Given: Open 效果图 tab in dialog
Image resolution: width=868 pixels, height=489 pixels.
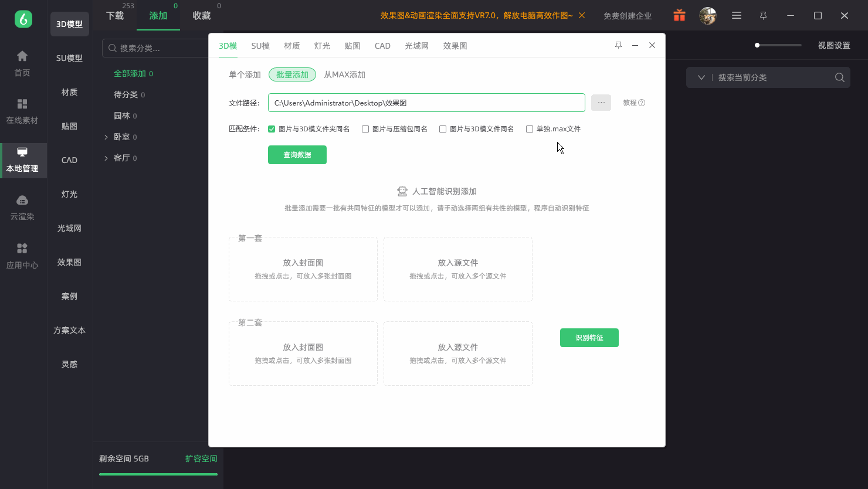Looking at the screenshot, I should click(x=455, y=46).
